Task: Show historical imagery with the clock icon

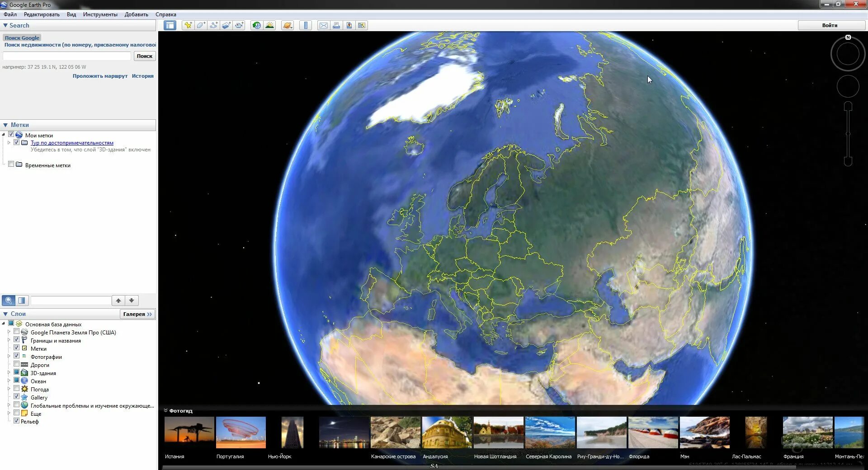Action: click(x=256, y=25)
